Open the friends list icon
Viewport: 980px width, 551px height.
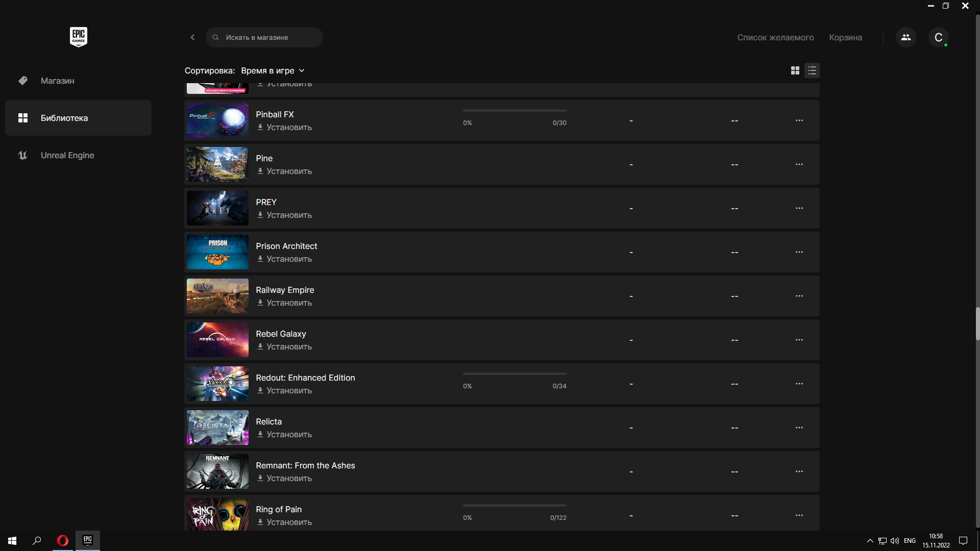906,37
